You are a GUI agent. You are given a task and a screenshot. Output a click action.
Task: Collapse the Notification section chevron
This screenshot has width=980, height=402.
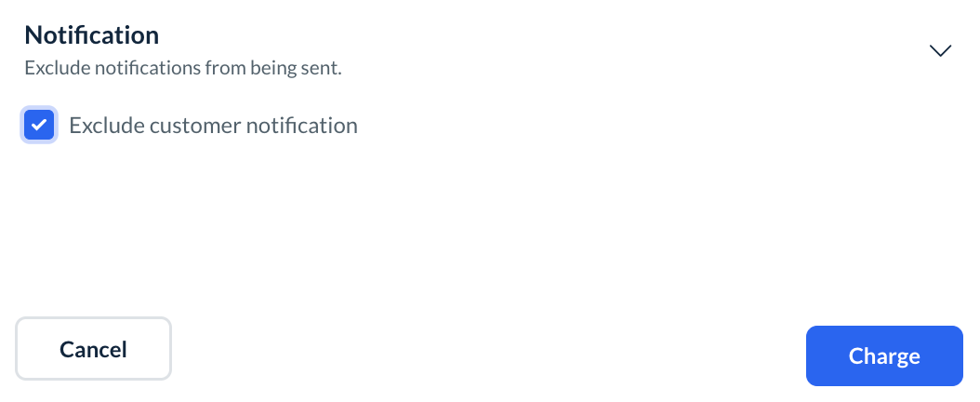[x=941, y=51]
